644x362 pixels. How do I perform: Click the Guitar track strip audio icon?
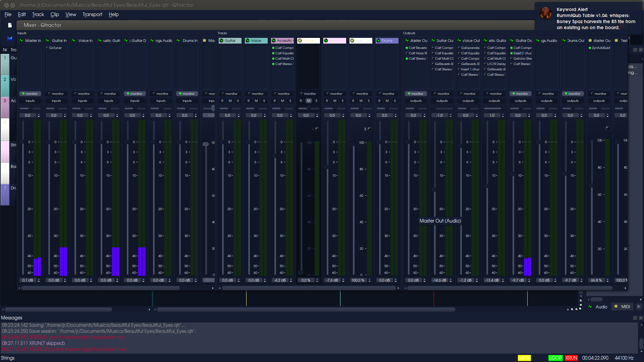coord(221,41)
